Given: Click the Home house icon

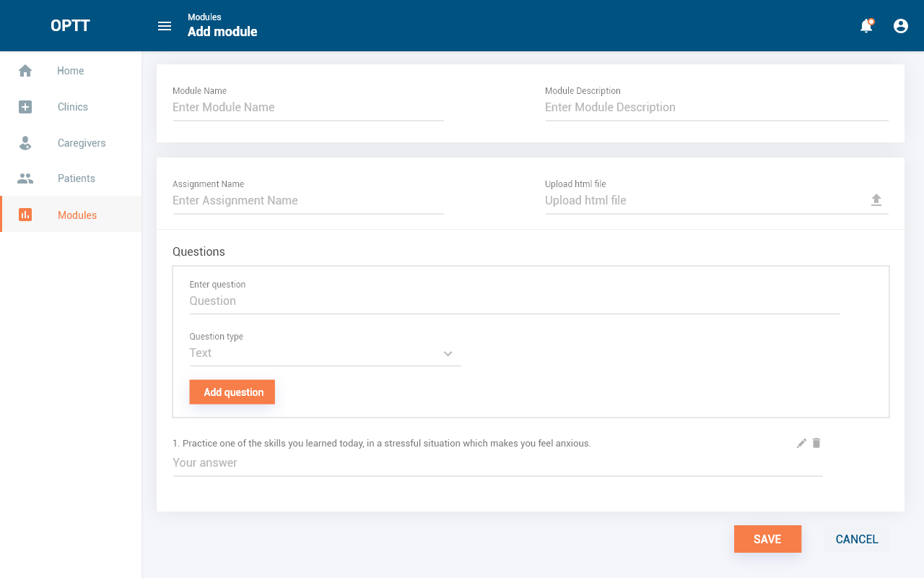Looking at the screenshot, I should pos(25,71).
